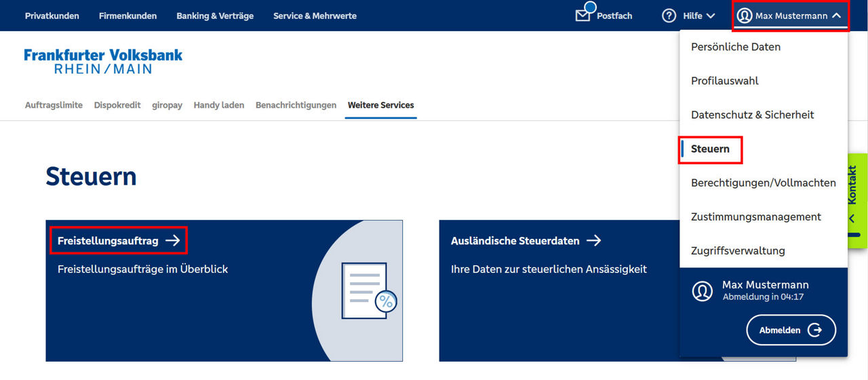Image resolution: width=868 pixels, height=380 pixels.
Task: Click the 'Abmeldung in 04:17' timer text
Action: coord(763,297)
